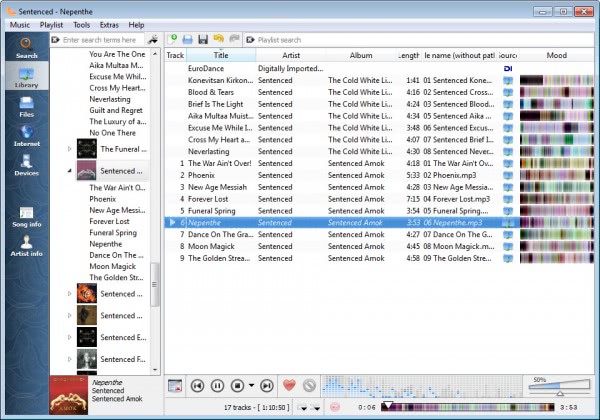Open the Playlist menu
Image resolution: width=600 pixels, height=420 pixels.
click(51, 25)
